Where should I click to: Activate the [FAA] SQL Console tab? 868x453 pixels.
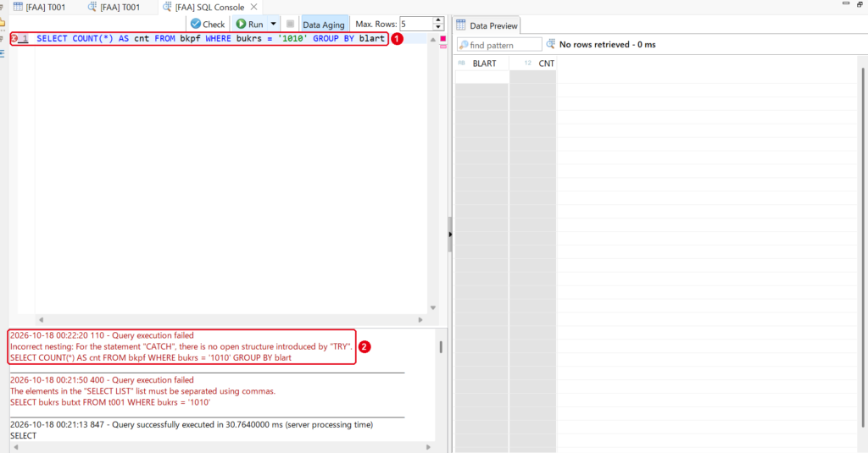click(203, 7)
